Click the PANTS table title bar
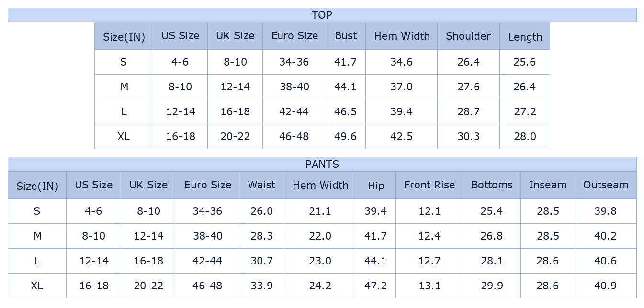The width and height of the screenshot is (644, 308). click(322, 164)
